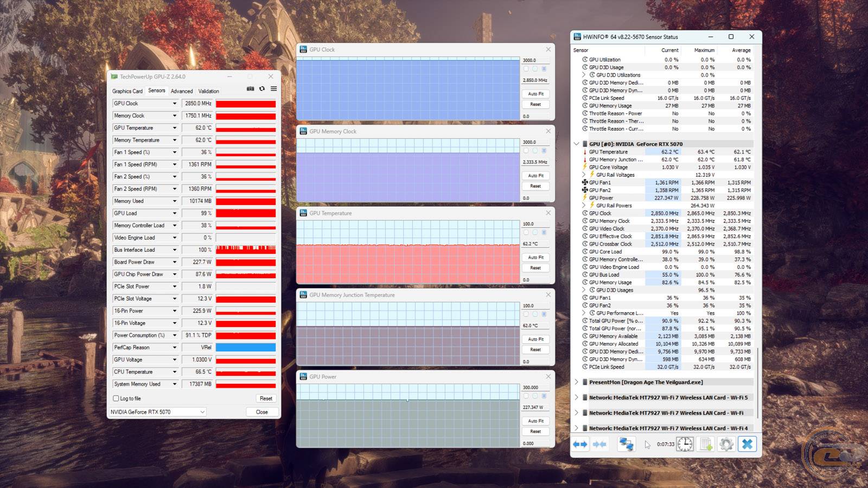This screenshot has width=868, height=488.
Task: Click the lightning icon beside GPU Power row
Action: click(x=585, y=198)
